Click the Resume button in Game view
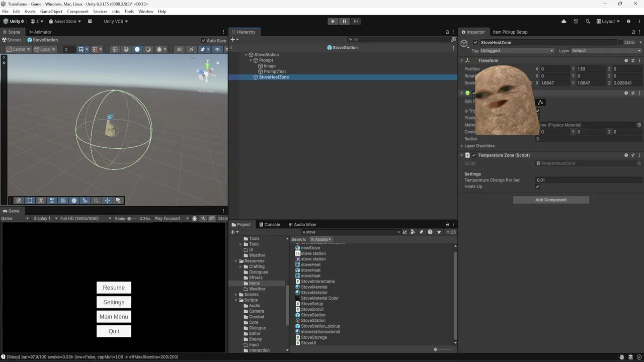The height and width of the screenshot is (362, 644). [114, 288]
